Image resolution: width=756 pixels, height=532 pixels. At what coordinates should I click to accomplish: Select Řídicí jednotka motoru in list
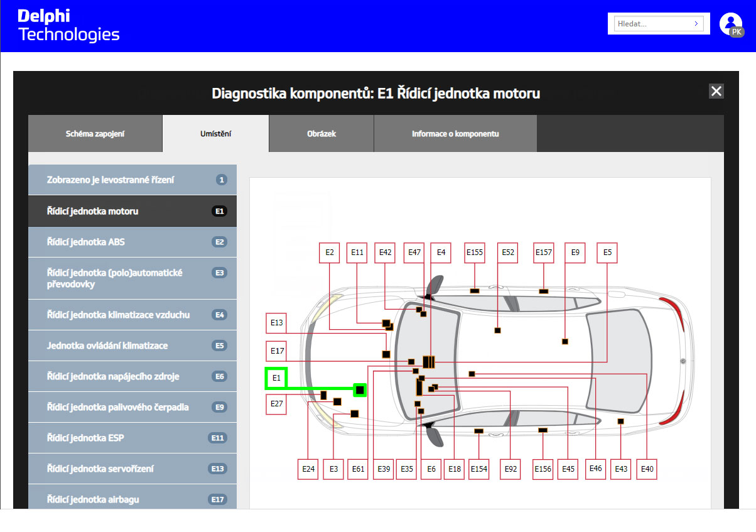(x=132, y=211)
